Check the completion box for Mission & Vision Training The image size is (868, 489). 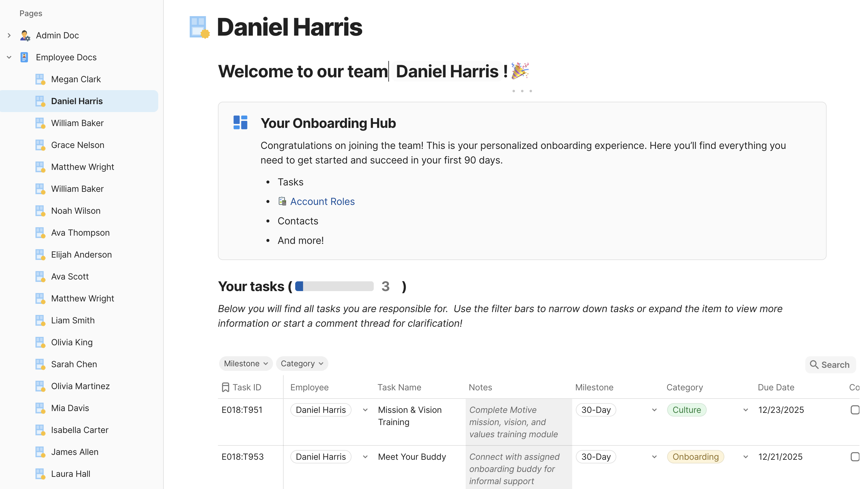tap(855, 410)
